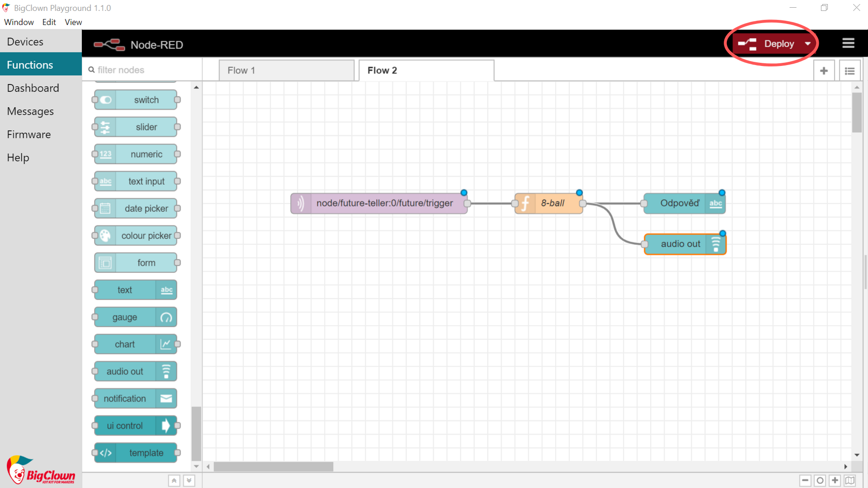Zoom out the canvas with minus button
The height and width of the screenshot is (488, 868).
point(805,481)
